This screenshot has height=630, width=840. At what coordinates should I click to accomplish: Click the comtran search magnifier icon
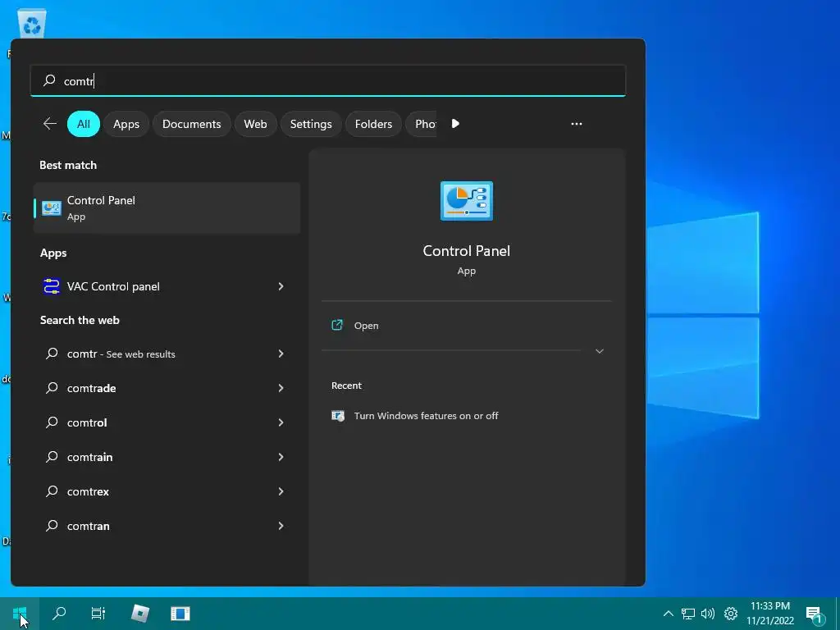52,526
